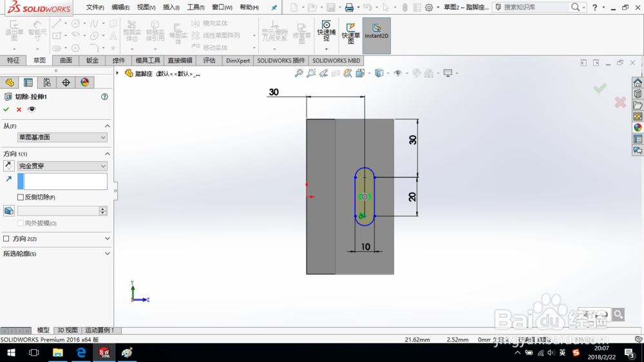644x362 pixels.
Task: Switch to the SOLIDWORKS MBD tab
Action: pos(336,61)
